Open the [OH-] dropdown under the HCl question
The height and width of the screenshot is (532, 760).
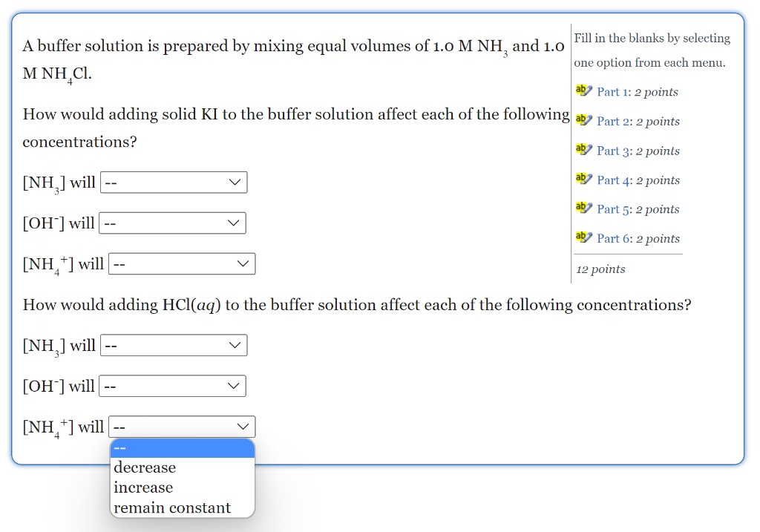click(172, 386)
